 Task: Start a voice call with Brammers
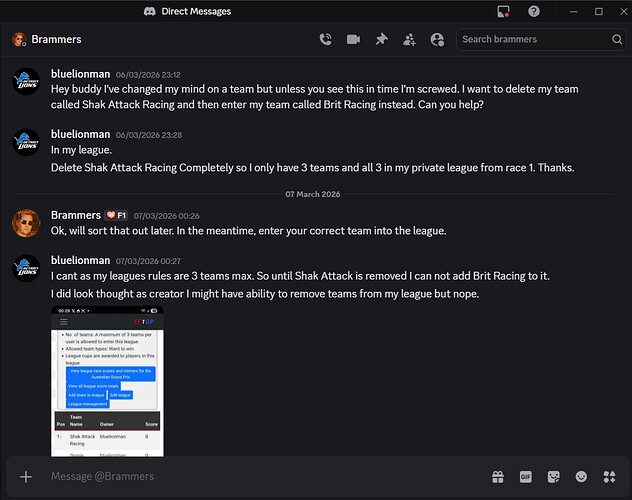325,40
